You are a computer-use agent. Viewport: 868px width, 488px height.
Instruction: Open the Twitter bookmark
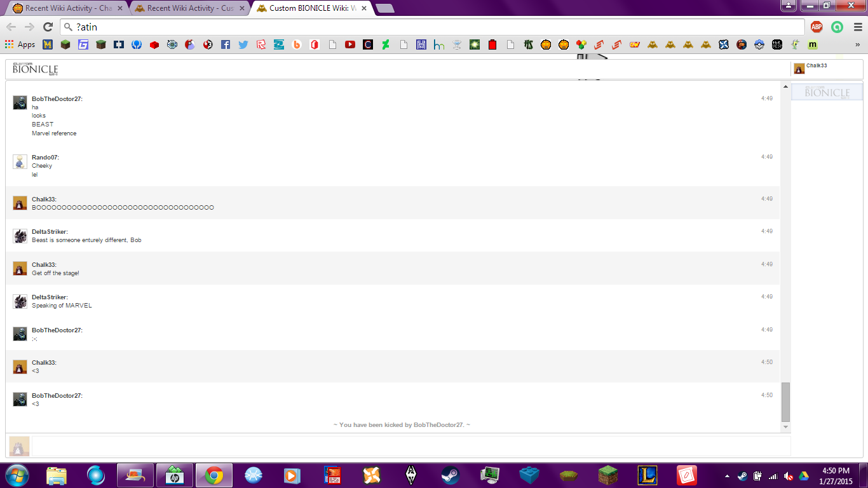pyautogui.click(x=243, y=44)
